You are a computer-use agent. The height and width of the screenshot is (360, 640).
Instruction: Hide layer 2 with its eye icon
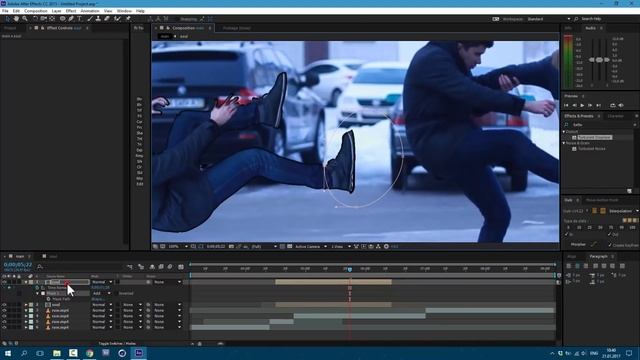tap(4, 305)
